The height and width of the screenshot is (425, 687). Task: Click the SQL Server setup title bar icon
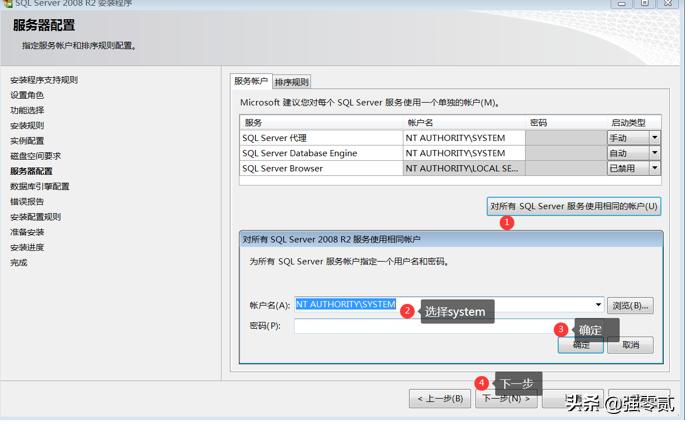[7, 4]
